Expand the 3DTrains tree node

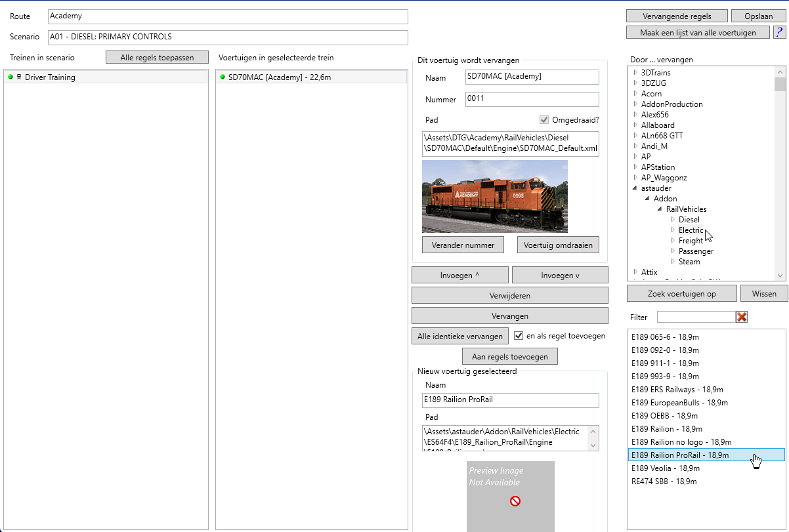tap(635, 73)
